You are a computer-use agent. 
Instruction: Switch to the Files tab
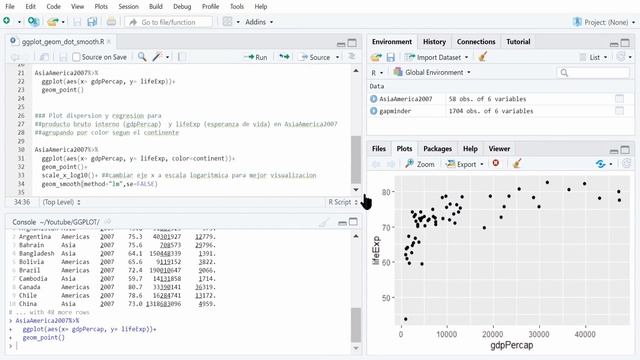click(379, 149)
